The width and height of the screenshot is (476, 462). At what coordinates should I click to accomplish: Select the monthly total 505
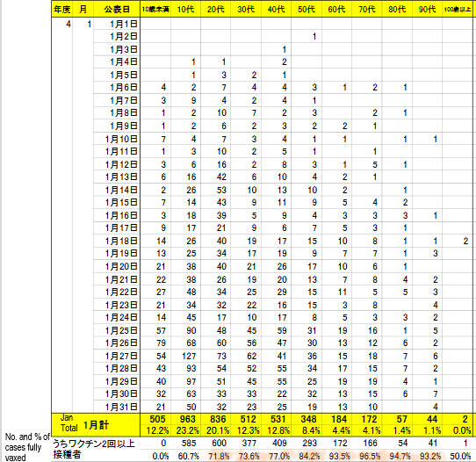coord(157,419)
